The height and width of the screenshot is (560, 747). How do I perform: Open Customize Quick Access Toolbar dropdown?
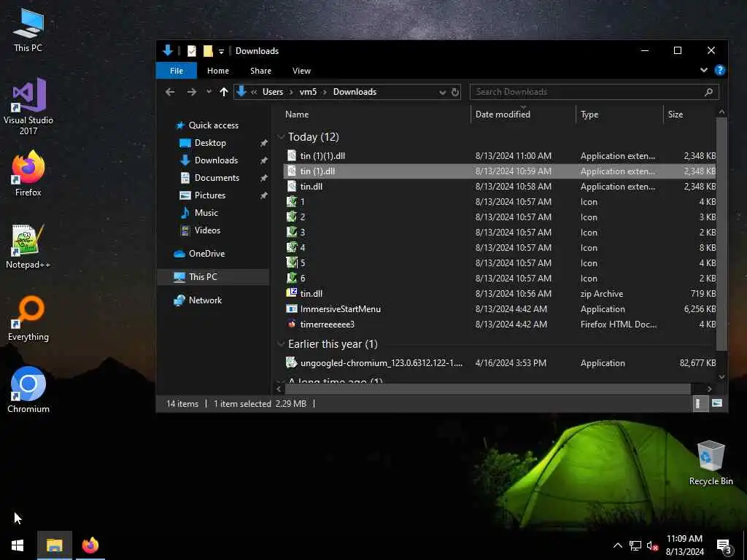click(x=221, y=51)
